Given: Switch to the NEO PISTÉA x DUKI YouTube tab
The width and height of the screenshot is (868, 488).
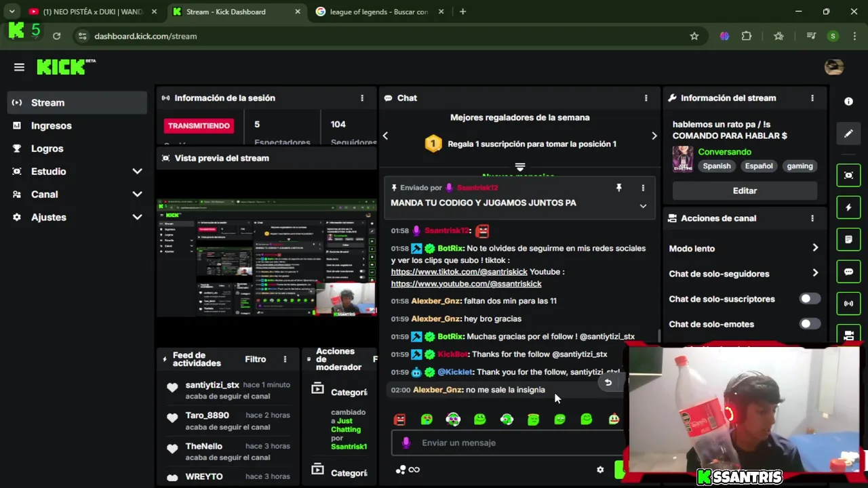Looking at the screenshot, I should (94, 12).
